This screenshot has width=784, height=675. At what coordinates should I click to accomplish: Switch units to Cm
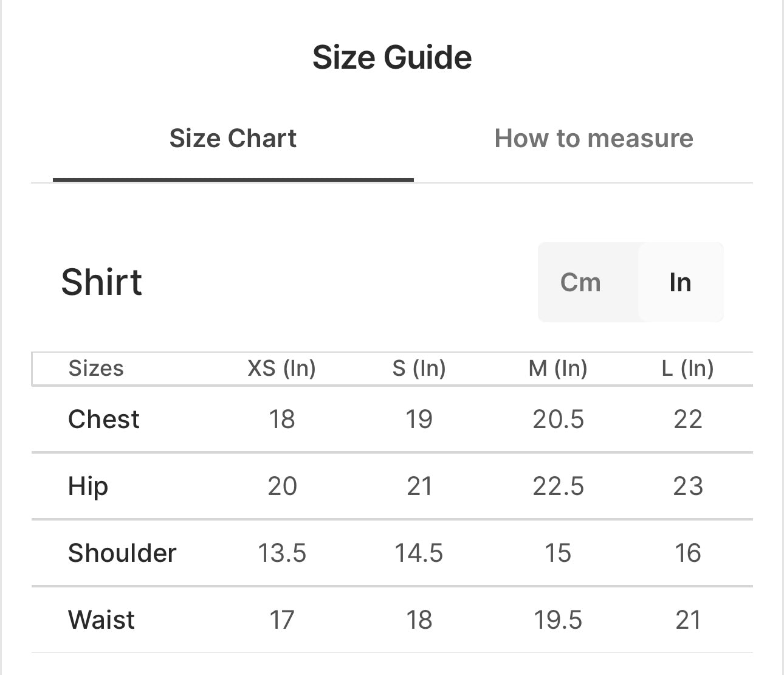(580, 282)
